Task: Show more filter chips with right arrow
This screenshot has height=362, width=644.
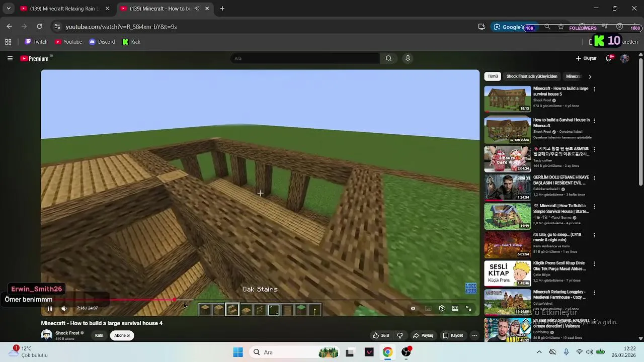Action: 590,76
